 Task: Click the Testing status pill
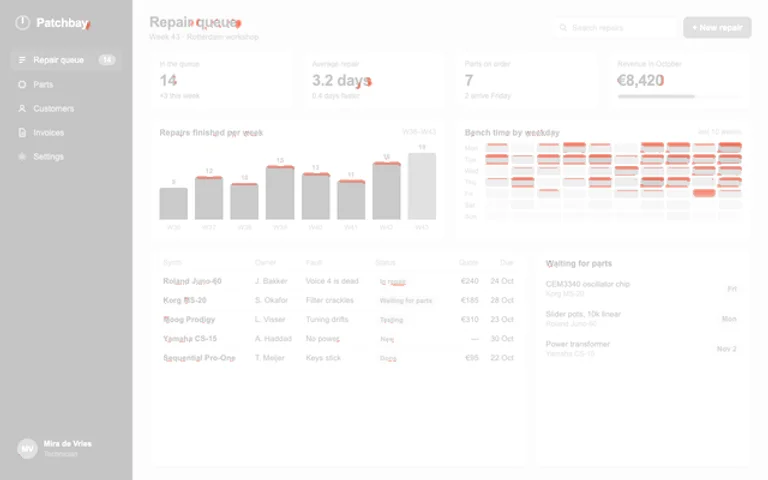pos(391,320)
